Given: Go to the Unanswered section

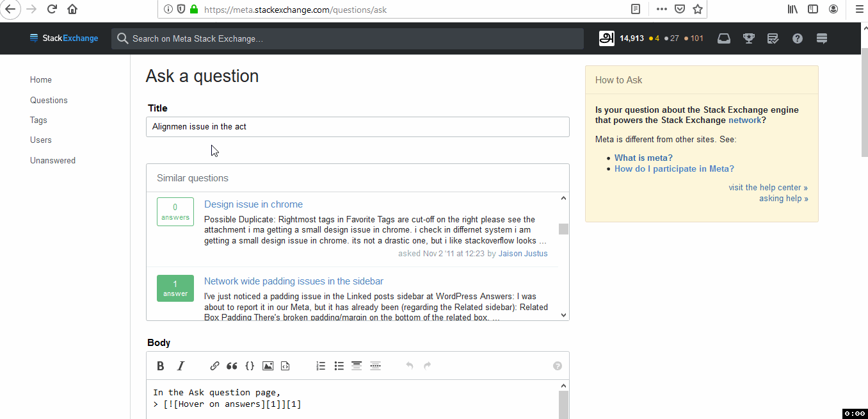Looking at the screenshot, I should [52, 160].
